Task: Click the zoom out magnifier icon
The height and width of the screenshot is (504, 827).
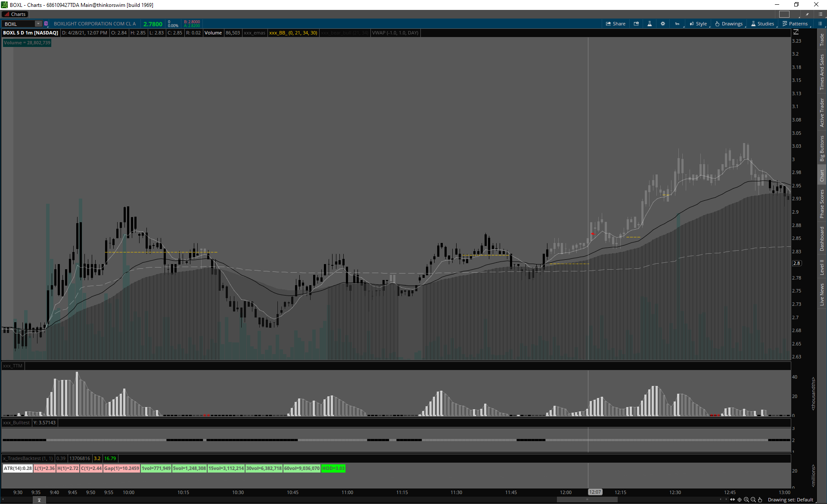Action: click(x=753, y=500)
